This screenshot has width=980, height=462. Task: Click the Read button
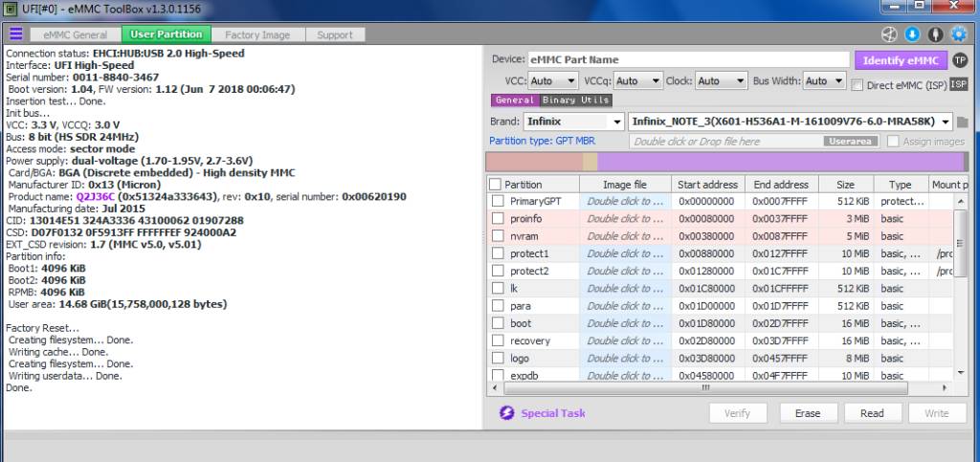tap(872, 413)
